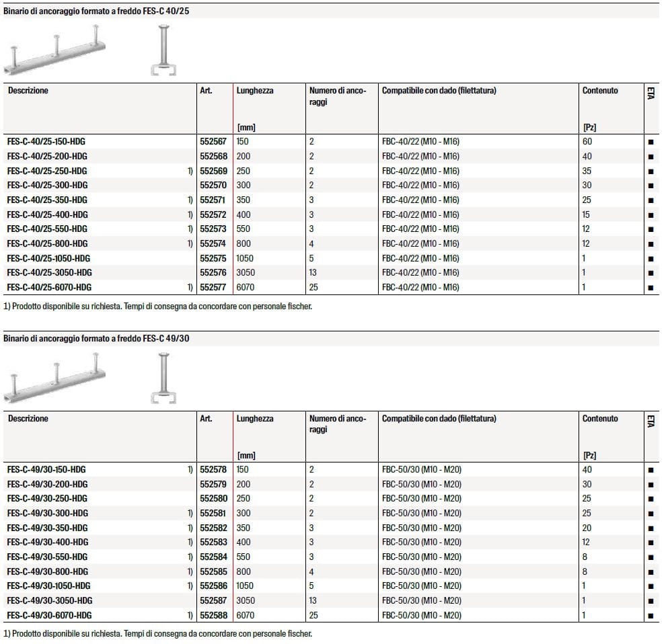Click ETA square mark in FES-C-40/25-150-HDG row
Screen dimensions: 670x644
[650, 142]
